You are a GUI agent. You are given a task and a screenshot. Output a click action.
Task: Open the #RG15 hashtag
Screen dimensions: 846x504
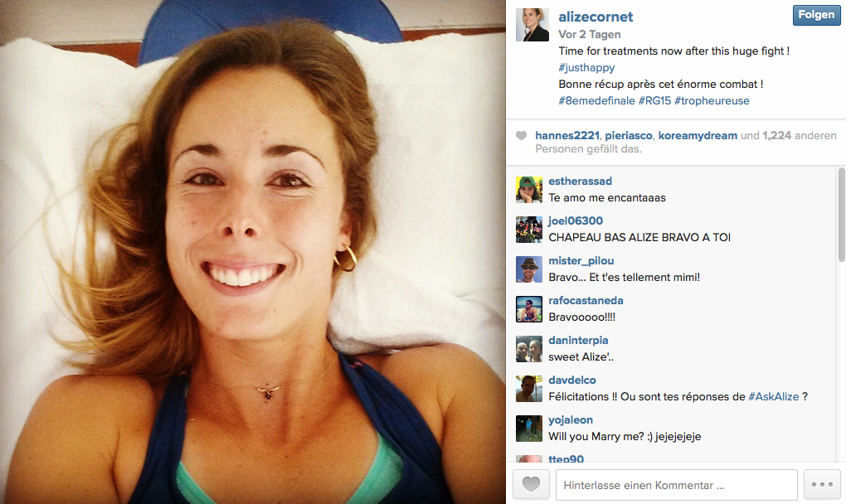[654, 101]
